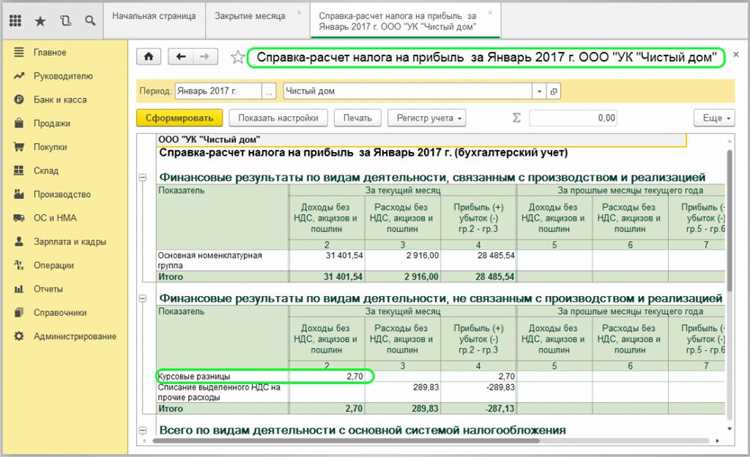Open the Favorites star icon
This screenshot has width=750, height=457.
coord(40,21)
